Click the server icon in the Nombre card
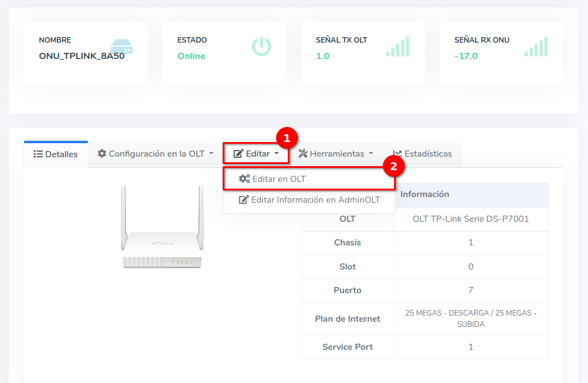The image size is (588, 383). pos(121,47)
